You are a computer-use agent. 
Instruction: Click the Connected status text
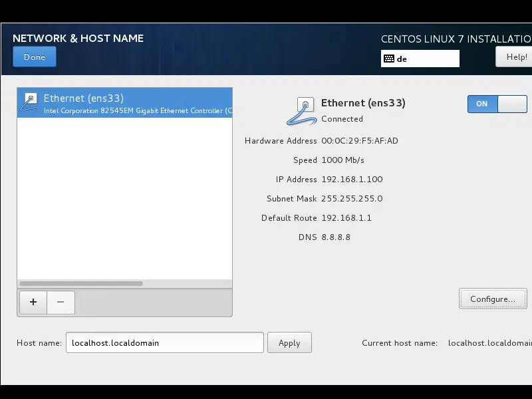pos(342,119)
